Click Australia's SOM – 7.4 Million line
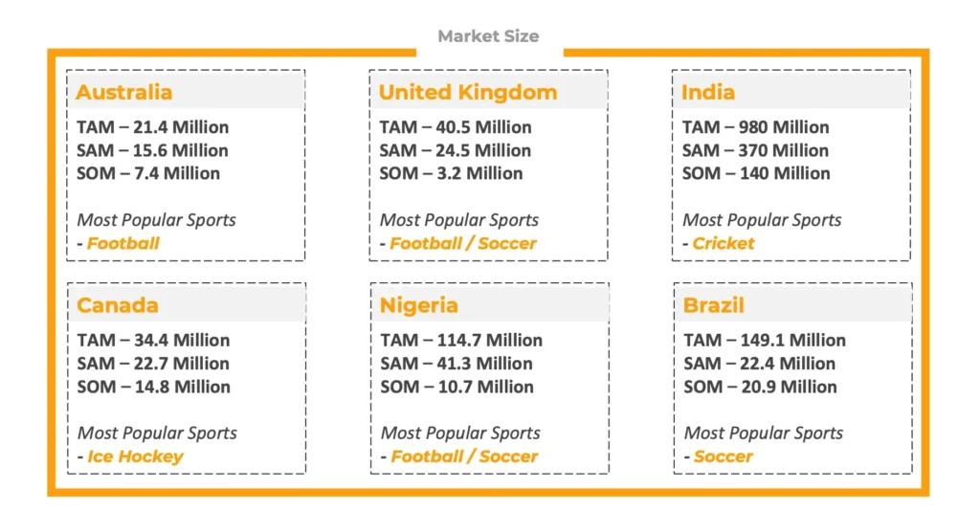Image resolution: width=980 pixels, height=511 pixels. click(x=148, y=173)
